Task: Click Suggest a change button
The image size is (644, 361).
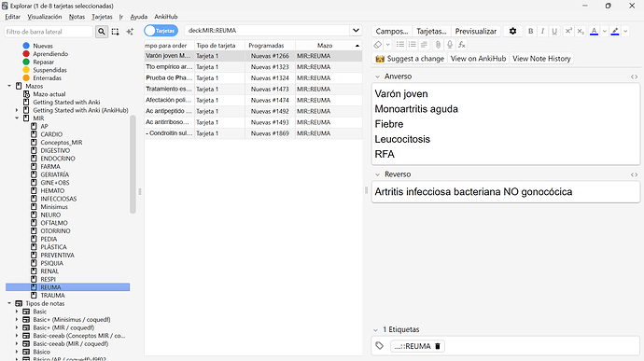Action: 410,59
